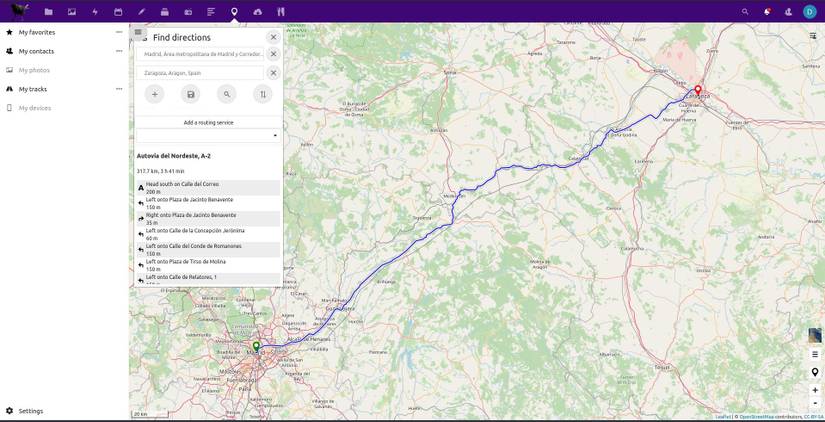Viewport: 825px width, 422px height.
Task: Open My contacts three-dot menu
Action: point(119,51)
